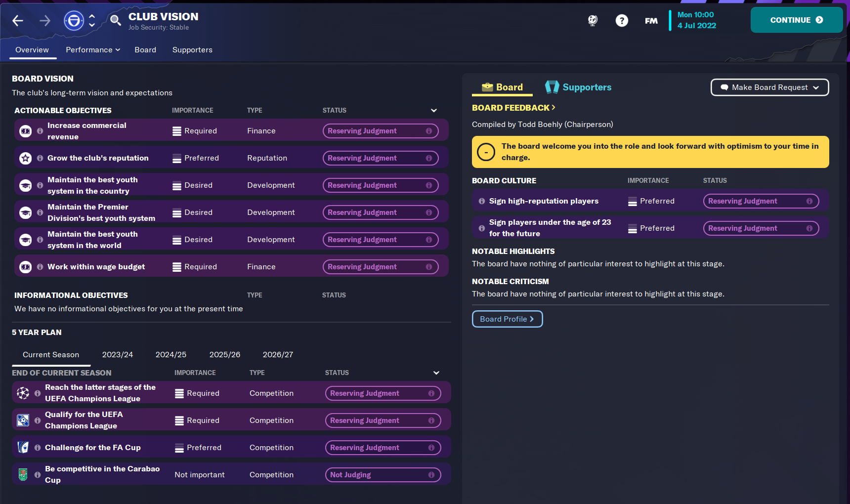Open the club badge menu

(x=74, y=21)
